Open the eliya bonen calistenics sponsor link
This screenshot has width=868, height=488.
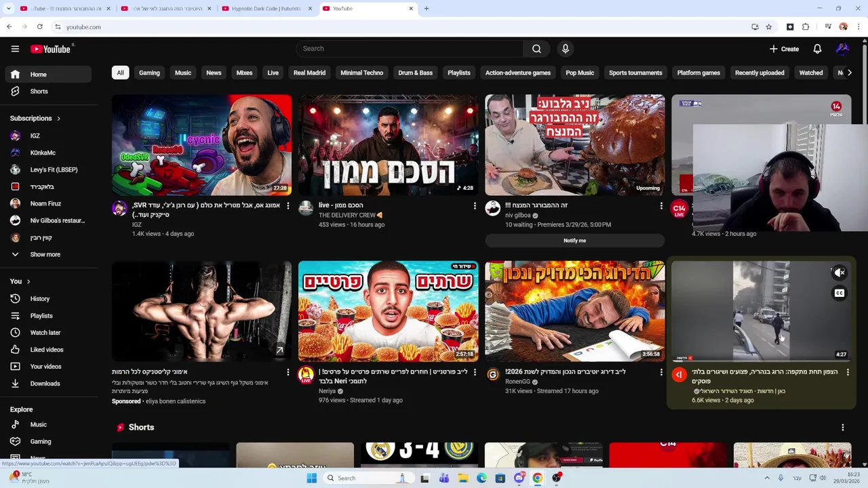176,401
